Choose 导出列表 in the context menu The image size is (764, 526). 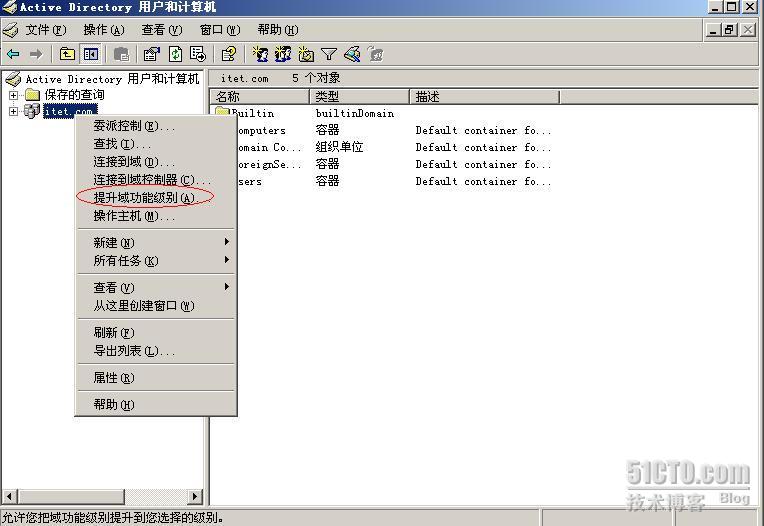click(x=156, y=351)
